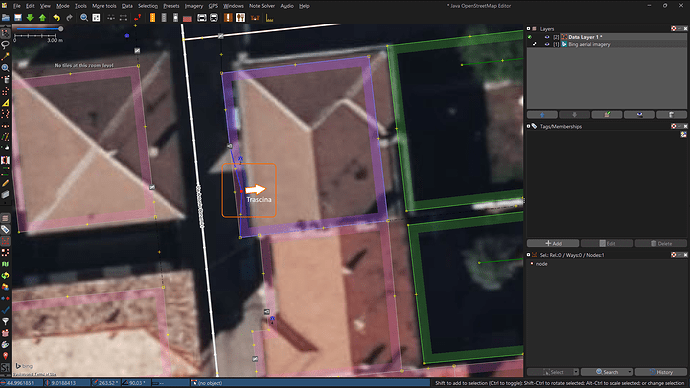Select Data Layer 1 row
This screenshot has width=690, height=388.
click(607, 37)
